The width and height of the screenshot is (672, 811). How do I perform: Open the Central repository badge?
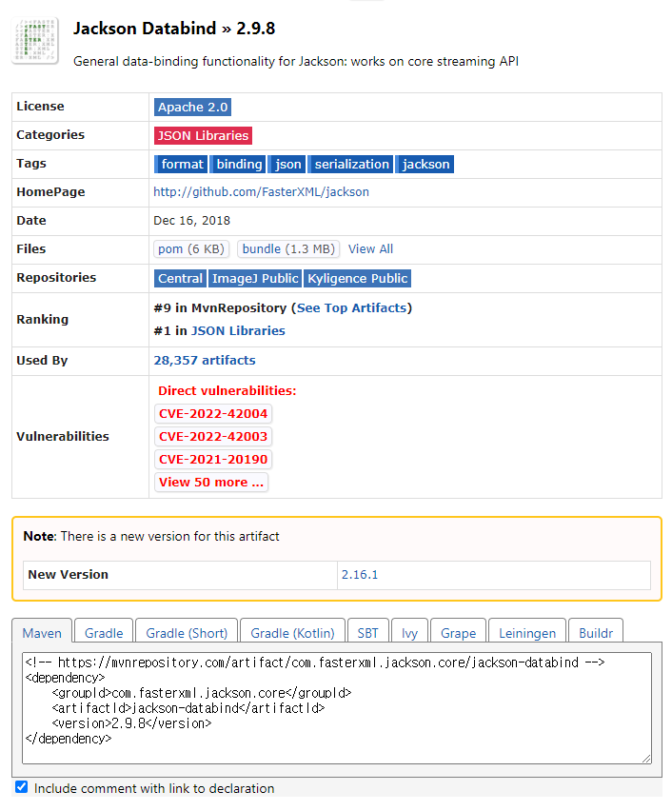click(180, 278)
